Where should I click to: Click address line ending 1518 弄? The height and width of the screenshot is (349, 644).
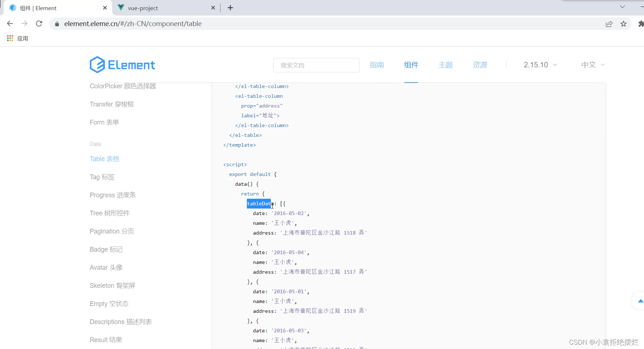point(310,233)
